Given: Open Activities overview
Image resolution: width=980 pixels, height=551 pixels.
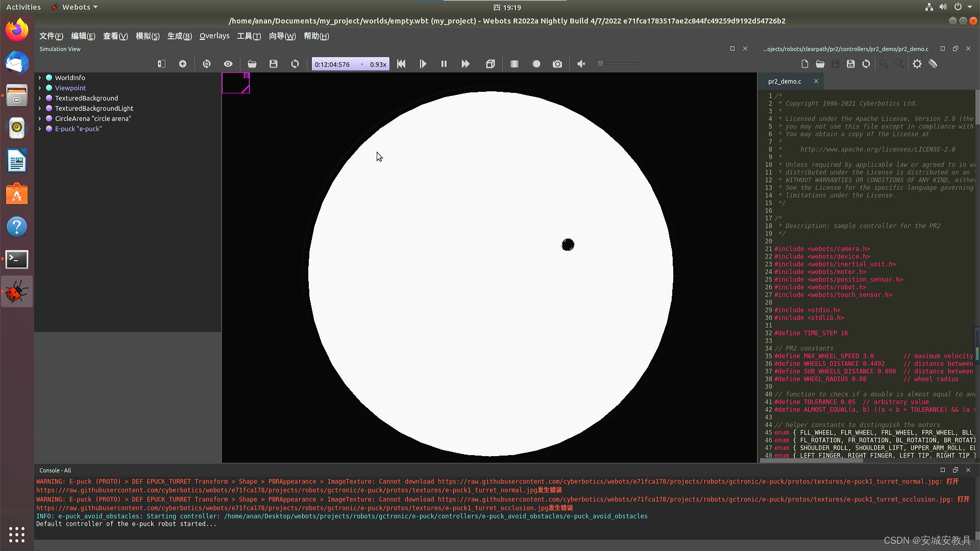Looking at the screenshot, I should pyautogui.click(x=23, y=7).
